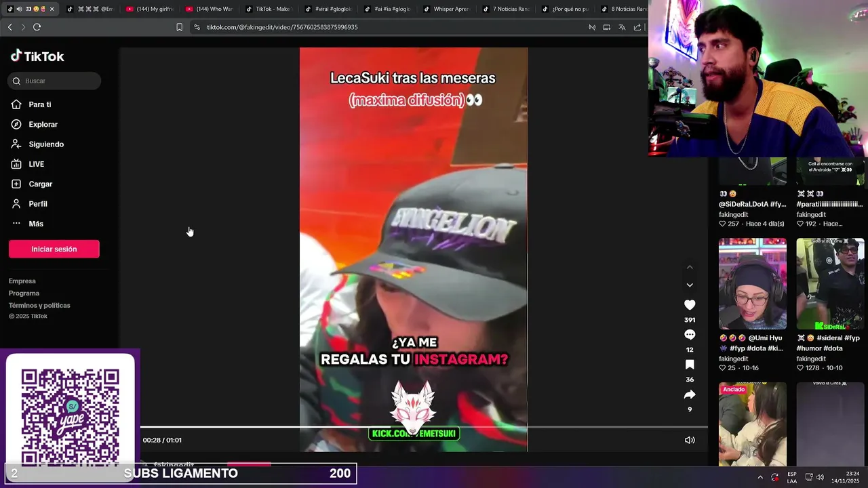Click the browser forward arrow
Screen dimensions: 868x488
(23, 27)
